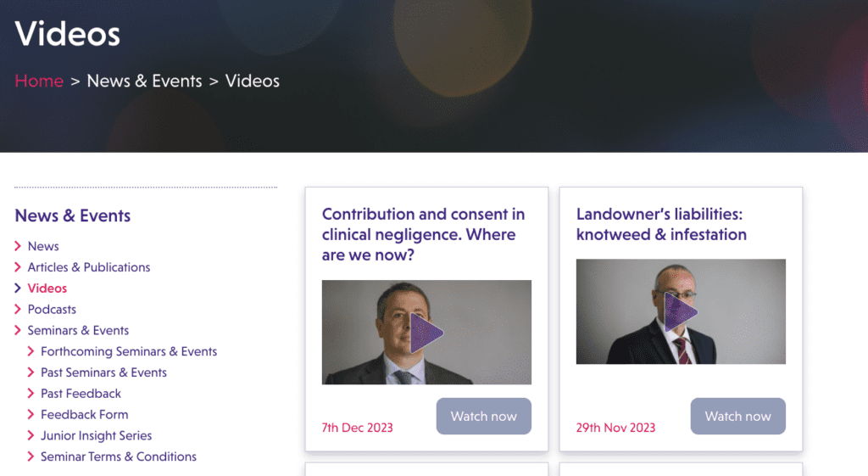Play the clinical negligence video

click(426, 333)
